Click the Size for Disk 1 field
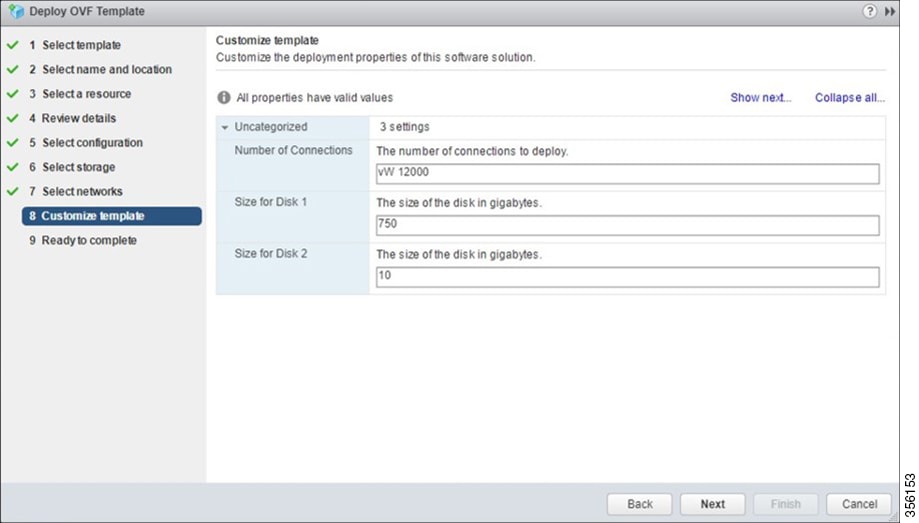 pyautogui.click(x=627, y=225)
